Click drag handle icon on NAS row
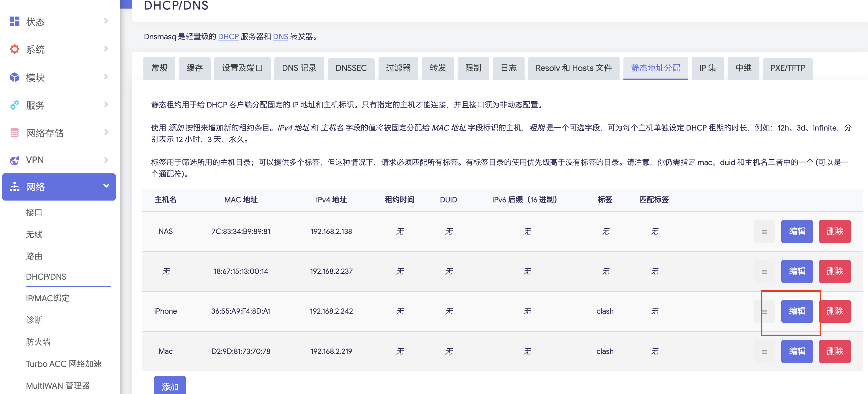 [x=764, y=232]
